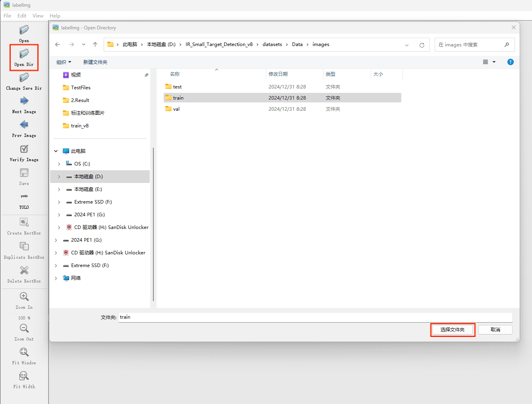Open the File menu
This screenshot has width=532, height=404.
pyautogui.click(x=7, y=16)
